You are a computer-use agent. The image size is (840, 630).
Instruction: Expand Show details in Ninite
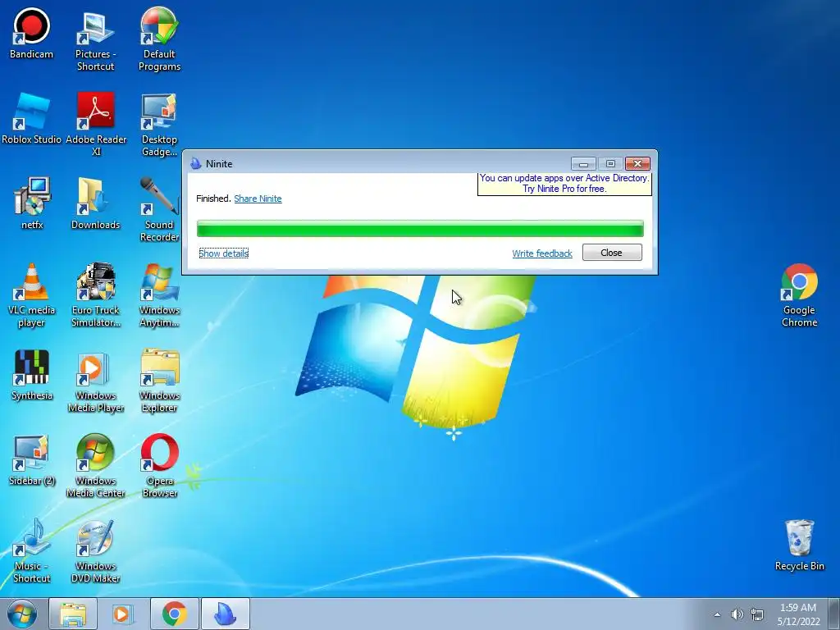(223, 253)
